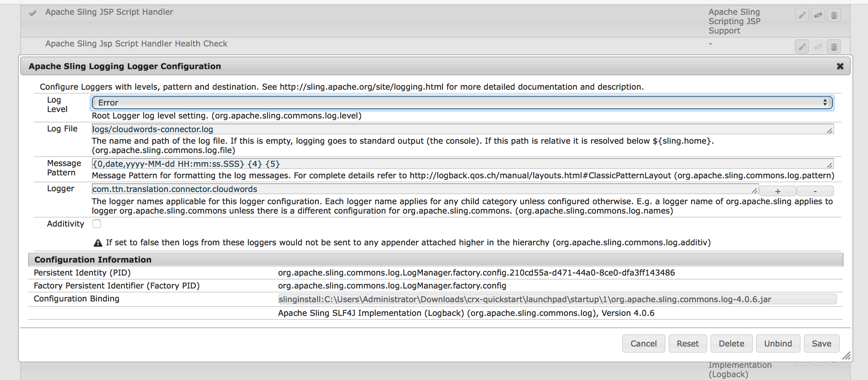The height and width of the screenshot is (380, 868).
Task: Click the Delete button in dialog
Action: pos(731,344)
